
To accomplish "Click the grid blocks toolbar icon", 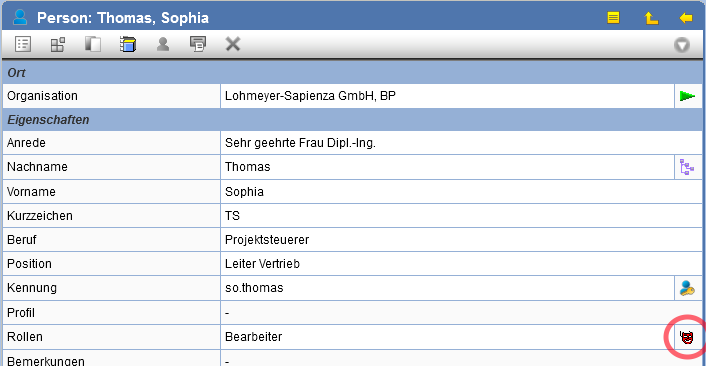I will coord(58,44).
